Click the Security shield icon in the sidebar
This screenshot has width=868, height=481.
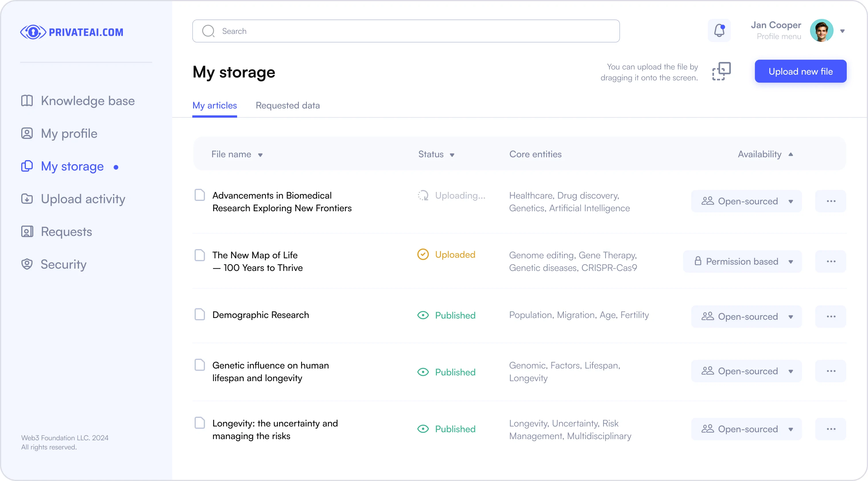(x=27, y=264)
